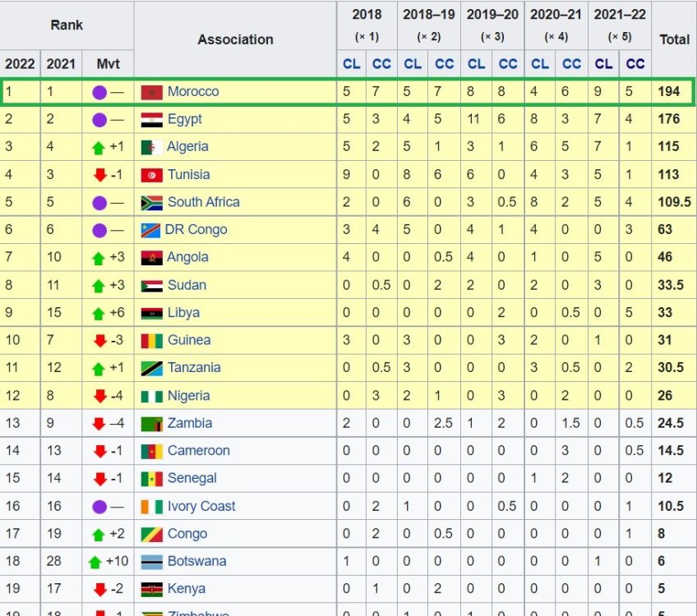The width and height of the screenshot is (697, 616).
Task: Click Zambia's red down arrow
Action: tap(99, 424)
